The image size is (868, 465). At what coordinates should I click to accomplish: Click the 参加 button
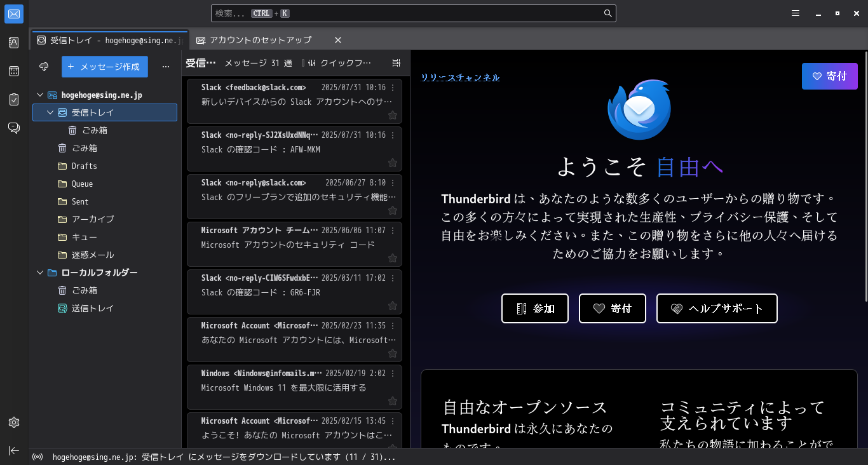pyautogui.click(x=535, y=309)
